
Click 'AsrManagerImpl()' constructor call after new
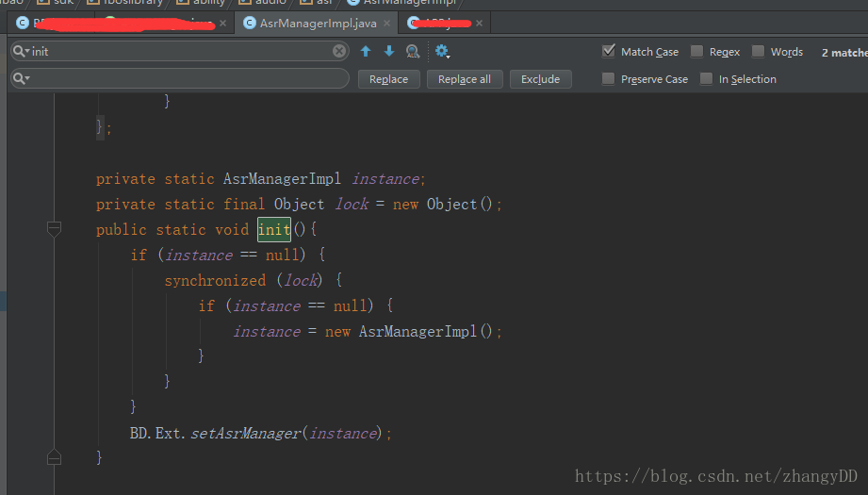(x=425, y=331)
